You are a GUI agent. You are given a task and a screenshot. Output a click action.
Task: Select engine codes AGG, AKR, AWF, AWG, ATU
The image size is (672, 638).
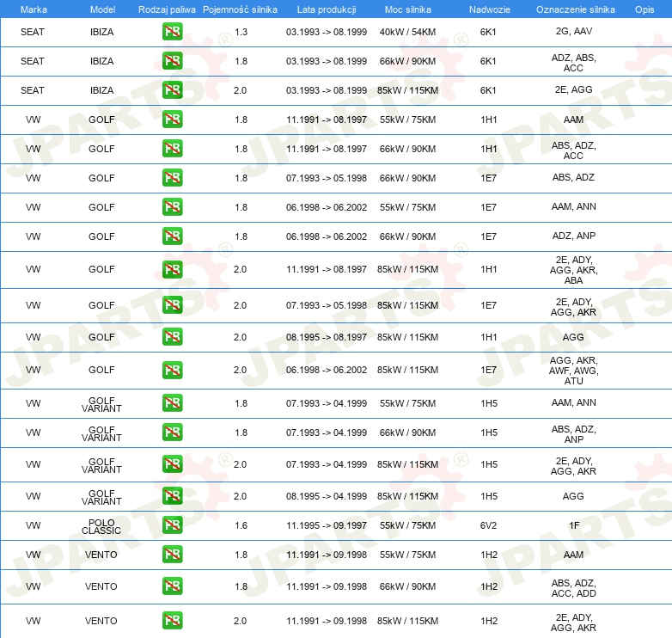pos(573,371)
